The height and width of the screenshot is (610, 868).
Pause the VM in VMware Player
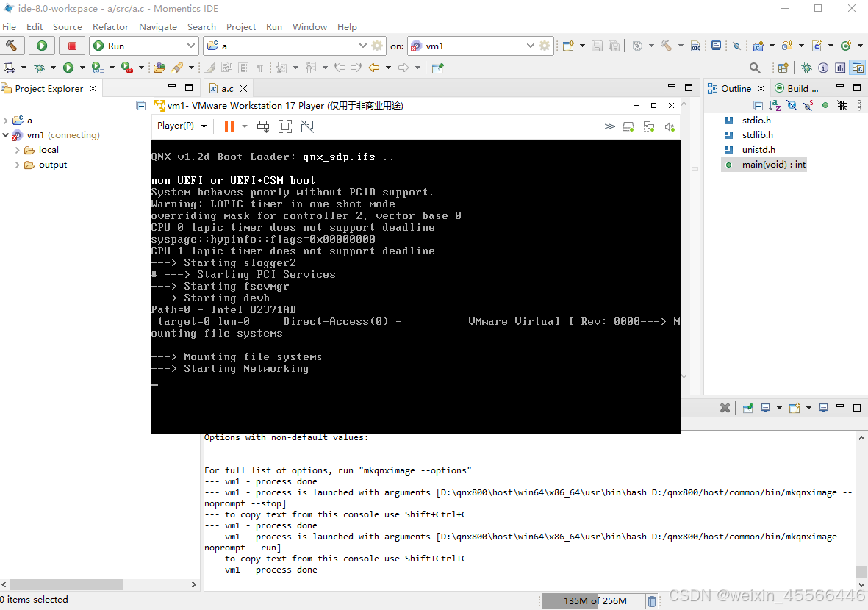point(229,126)
